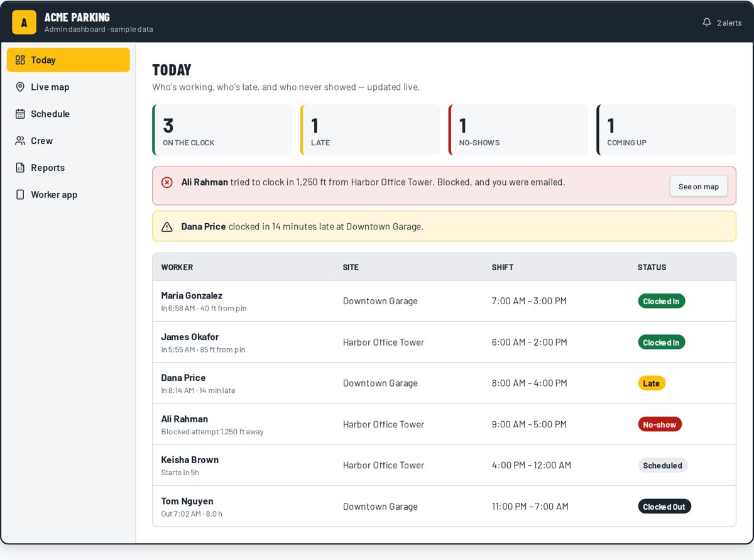
Task: Click Harbor Office Tower in James Okafor's row
Action: 383,343
